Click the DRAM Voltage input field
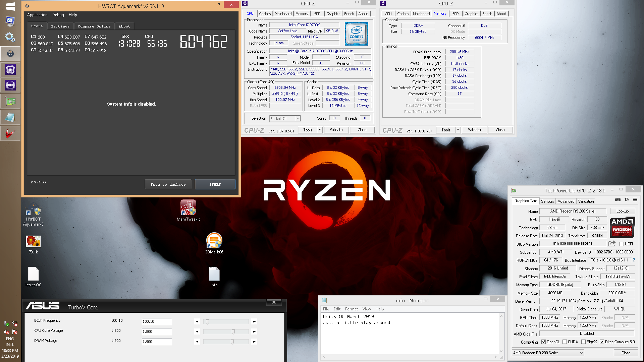Screen dimensions: 644x362 [x=157, y=342]
